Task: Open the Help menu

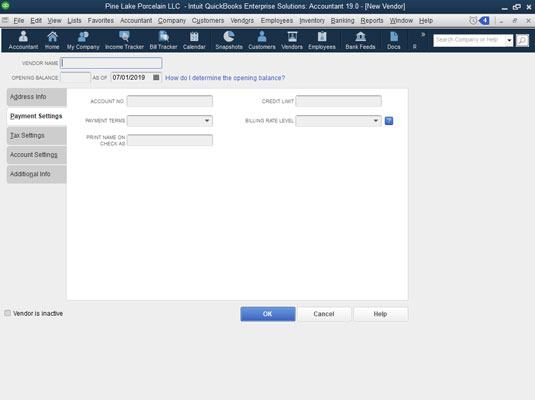Action: pyautogui.click(x=426, y=20)
